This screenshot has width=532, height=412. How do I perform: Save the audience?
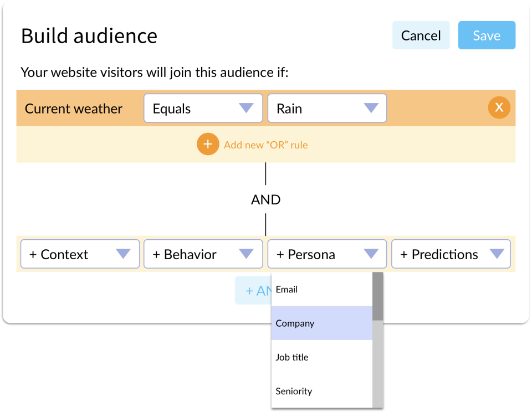(487, 35)
